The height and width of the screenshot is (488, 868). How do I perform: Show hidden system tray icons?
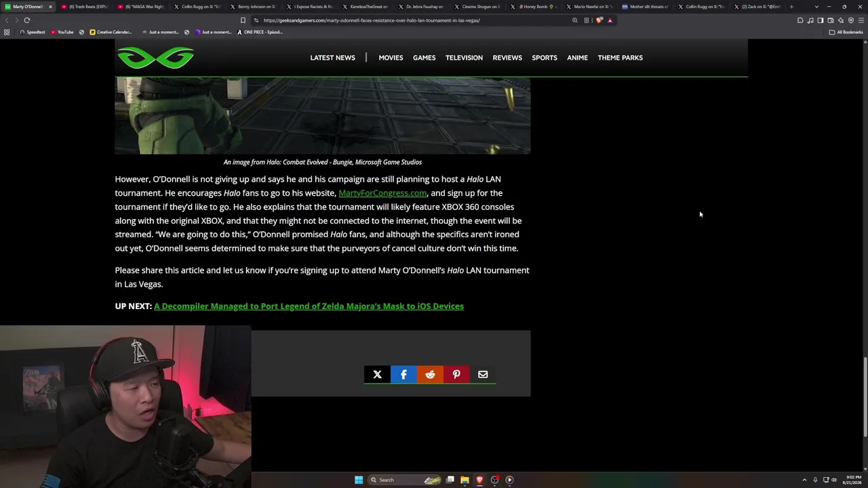point(804,480)
